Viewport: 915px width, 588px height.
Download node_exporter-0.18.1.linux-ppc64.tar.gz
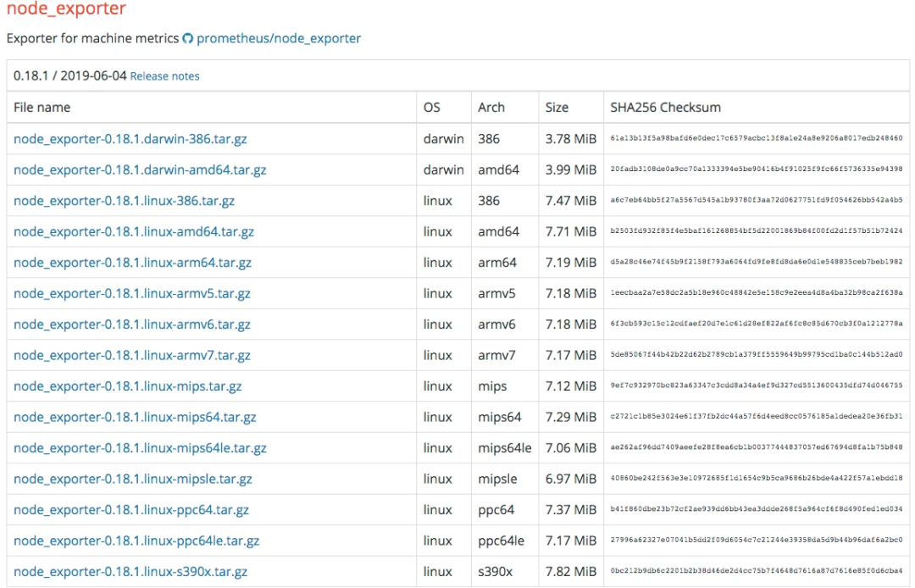point(131,509)
